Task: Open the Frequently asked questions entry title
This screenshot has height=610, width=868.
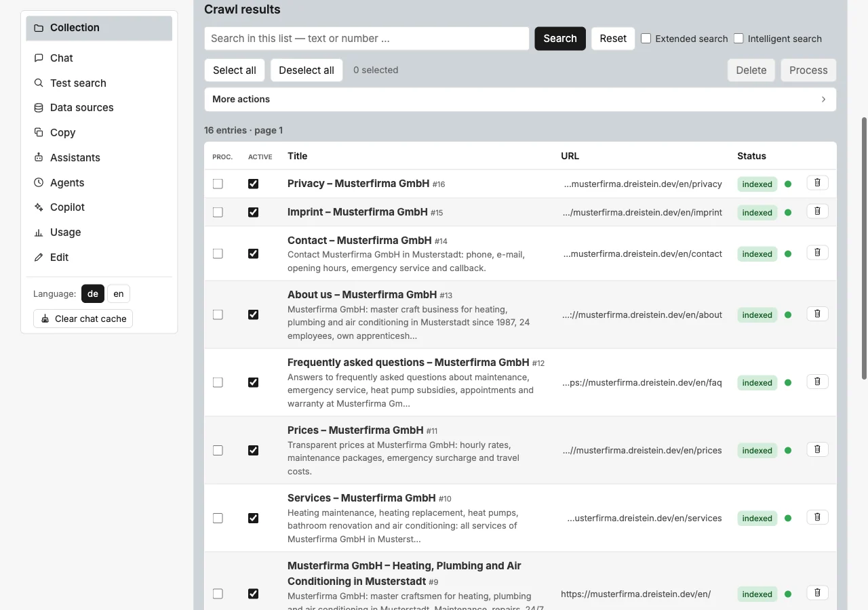Action: tap(408, 363)
